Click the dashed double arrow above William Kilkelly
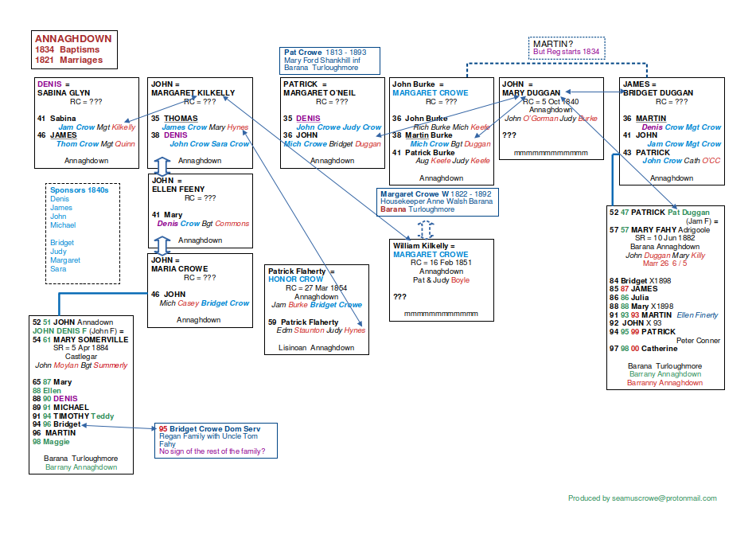 click(425, 227)
